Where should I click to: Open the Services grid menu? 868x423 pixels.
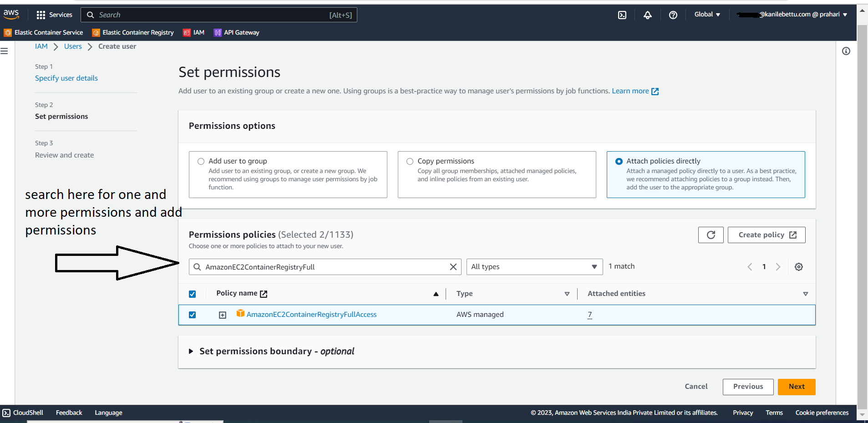tap(54, 15)
